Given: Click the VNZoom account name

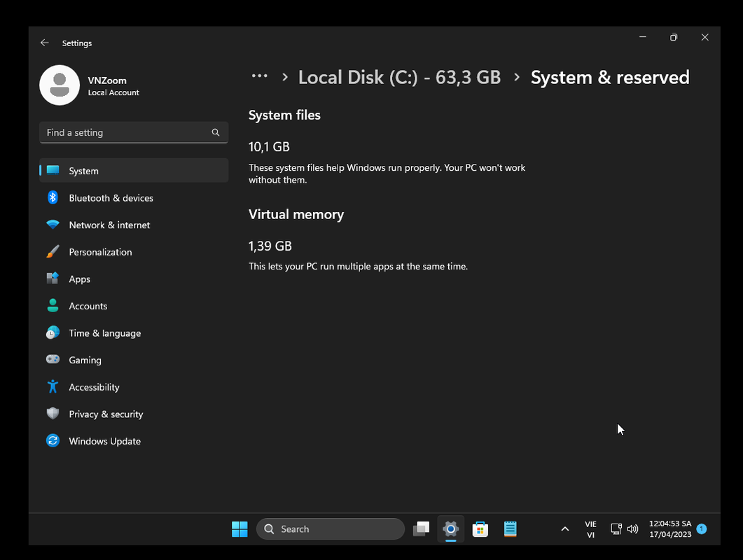Looking at the screenshot, I should pos(107,80).
